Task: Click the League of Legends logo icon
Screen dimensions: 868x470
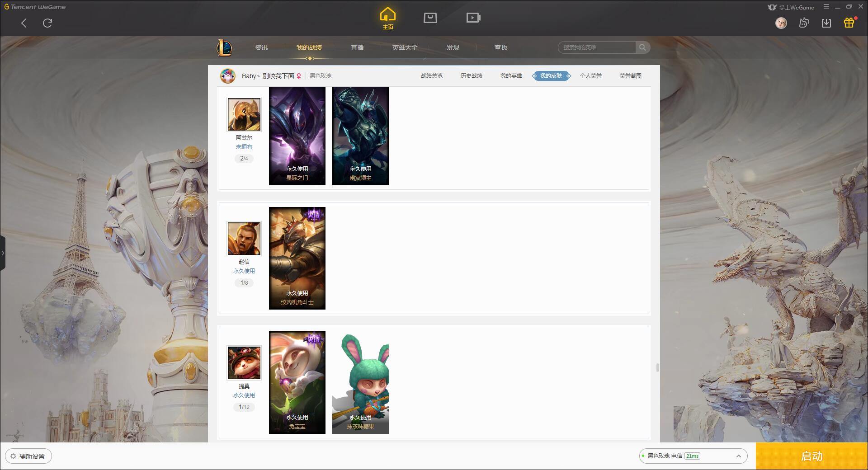Action: [225, 47]
